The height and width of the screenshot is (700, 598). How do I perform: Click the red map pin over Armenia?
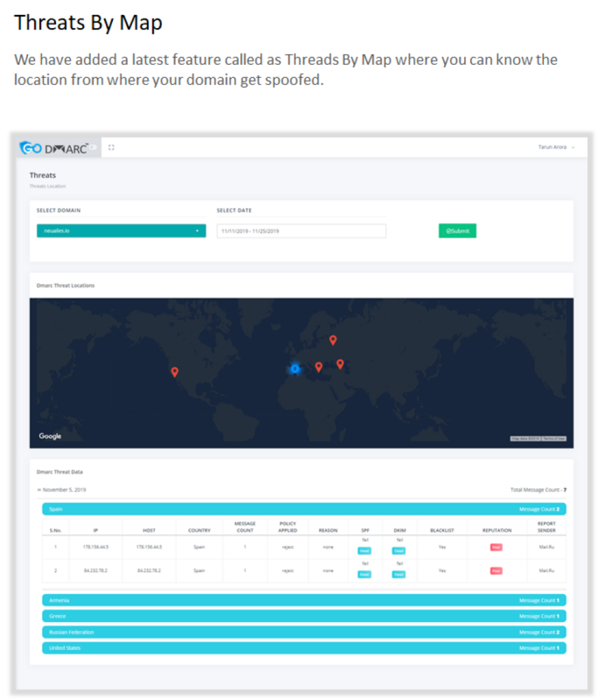(x=340, y=364)
